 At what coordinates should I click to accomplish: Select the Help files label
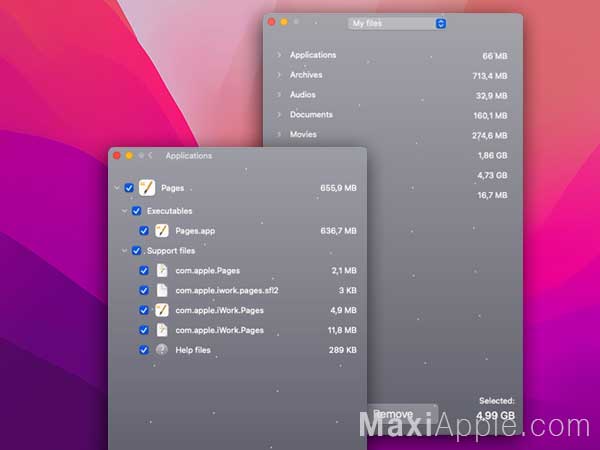click(193, 350)
